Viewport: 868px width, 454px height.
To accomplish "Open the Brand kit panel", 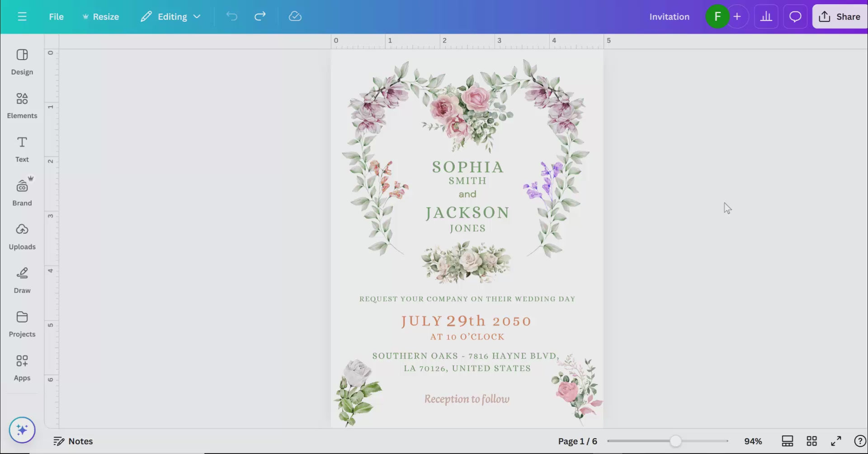I will click(22, 193).
